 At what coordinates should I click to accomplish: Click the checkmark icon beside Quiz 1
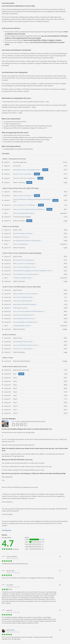[x=3, y=213]
